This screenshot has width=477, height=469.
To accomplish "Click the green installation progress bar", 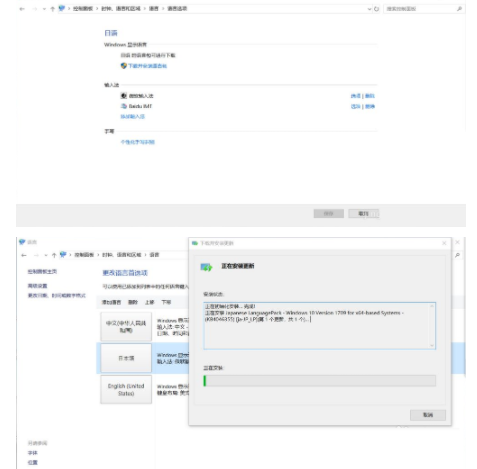I will point(319,381).
